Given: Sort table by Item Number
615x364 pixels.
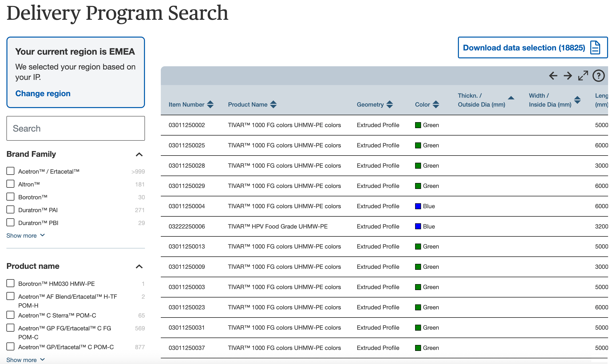Looking at the screenshot, I should pyautogui.click(x=210, y=104).
